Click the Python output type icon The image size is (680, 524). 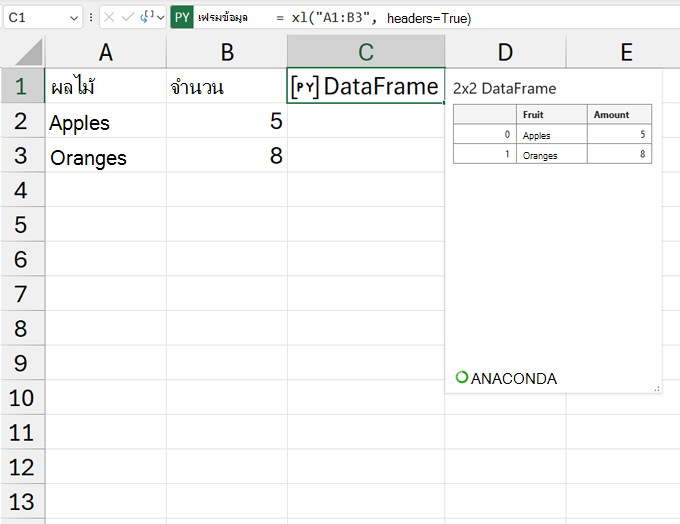(147, 17)
